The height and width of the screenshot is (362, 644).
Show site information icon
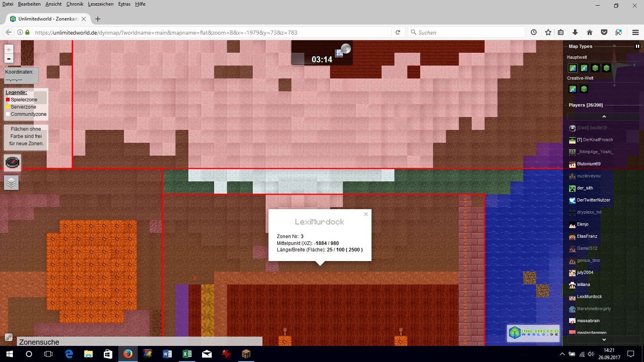pos(20,32)
